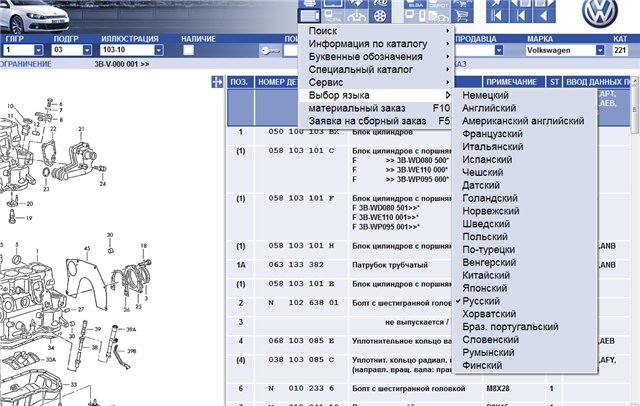Select Браз. португальский language
This screenshot has height=406, width=640.
(525, 326)
